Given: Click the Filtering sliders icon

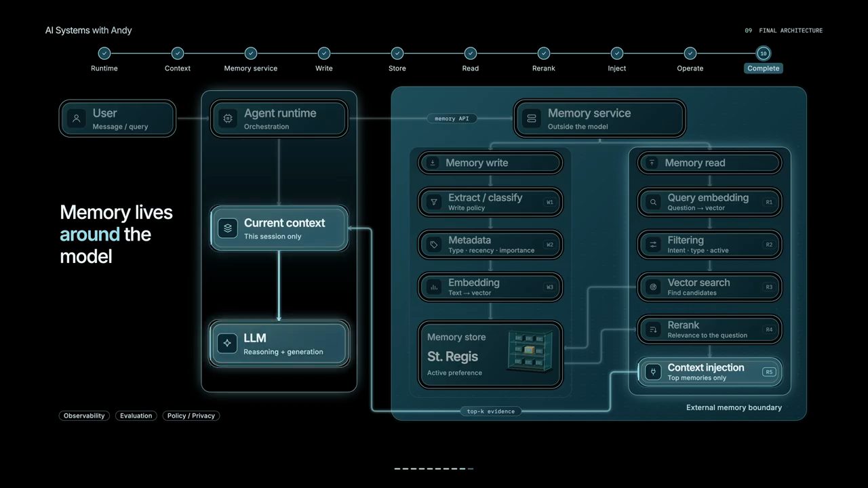Looking at the screenshot, I should (653, 245).
